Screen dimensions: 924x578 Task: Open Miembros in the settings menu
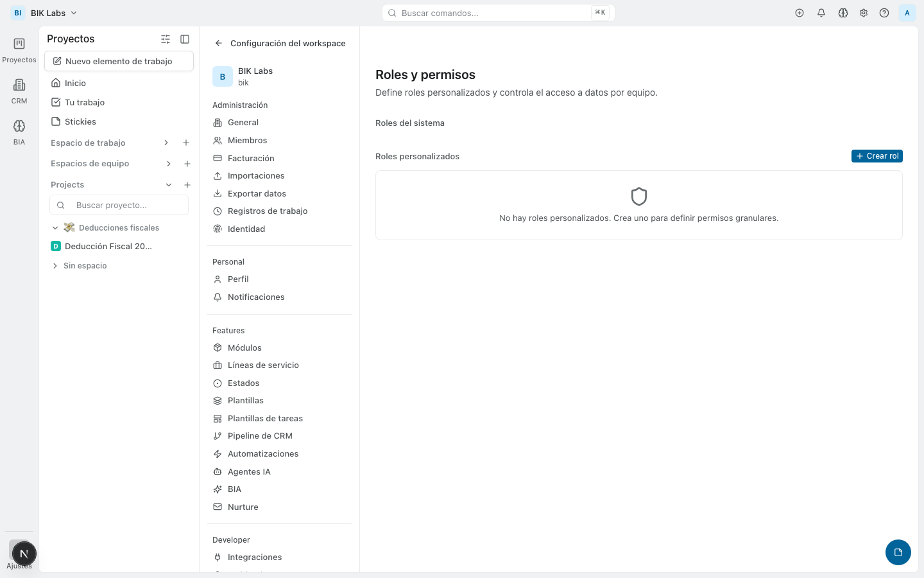click(x=247, y=140)
